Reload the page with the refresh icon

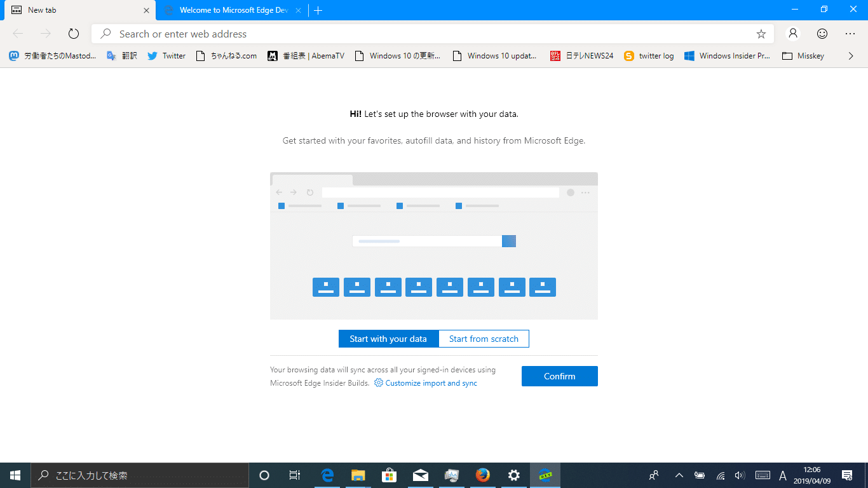click(74, 34)
